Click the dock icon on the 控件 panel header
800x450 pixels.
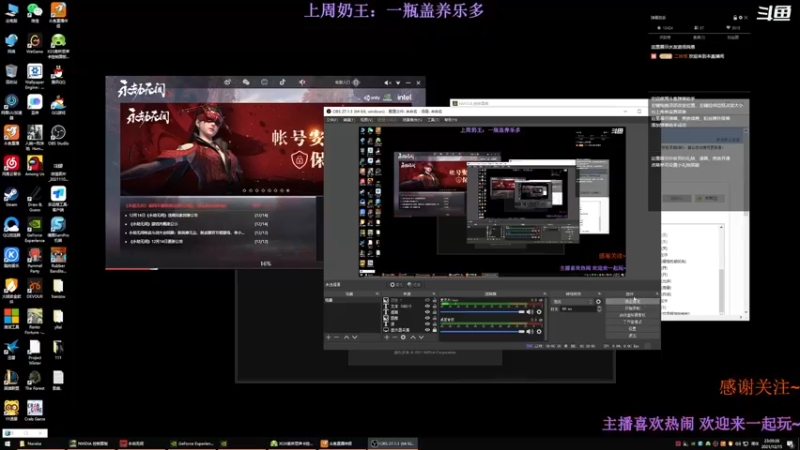point(657,294)
